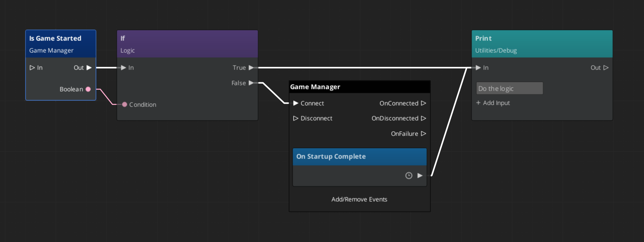Click the OnConnected output port arrow
644x242 pixels.
423,103
